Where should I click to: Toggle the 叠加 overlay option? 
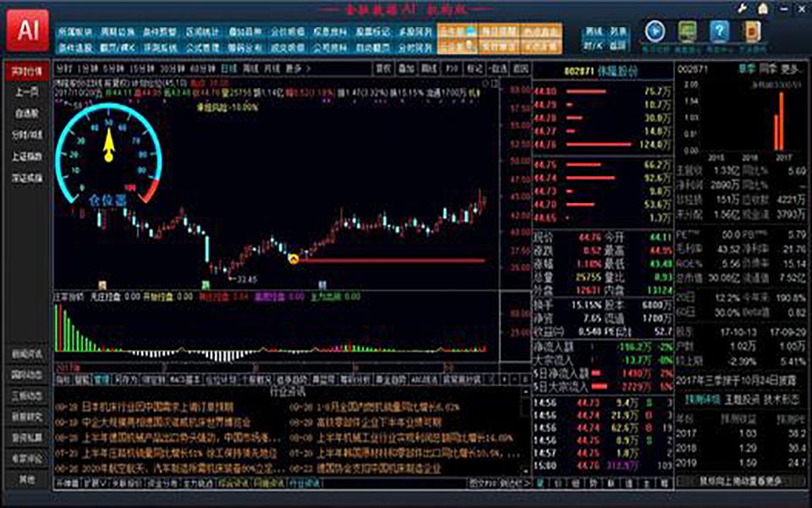coord(404,71)
